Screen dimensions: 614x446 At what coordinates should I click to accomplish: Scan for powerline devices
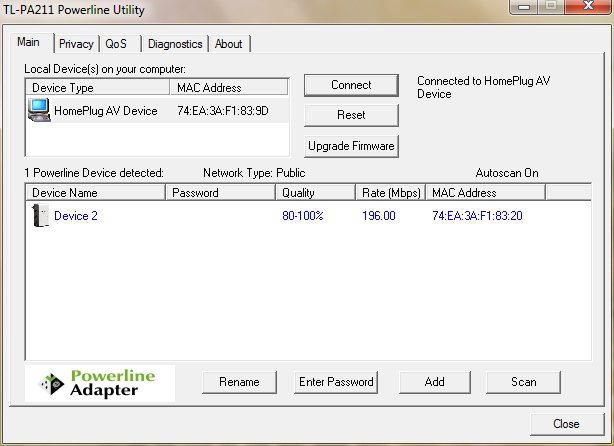point(523,382)
